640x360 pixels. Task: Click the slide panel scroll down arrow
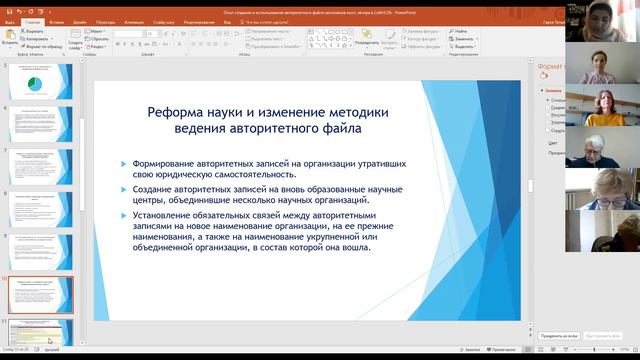pos(82,343)
